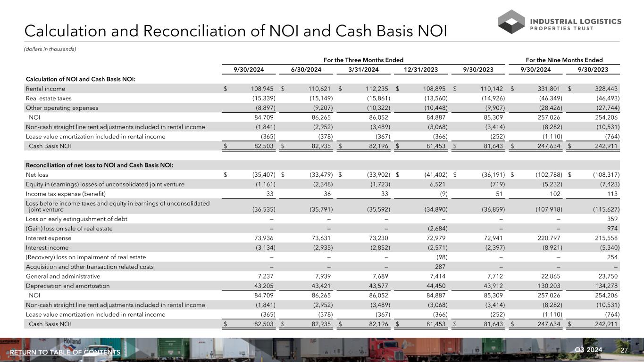644x362 pixels.
Task: Select the slide title about NOI reconciliation
Action: pyautogui.click(x=235, y=31)
